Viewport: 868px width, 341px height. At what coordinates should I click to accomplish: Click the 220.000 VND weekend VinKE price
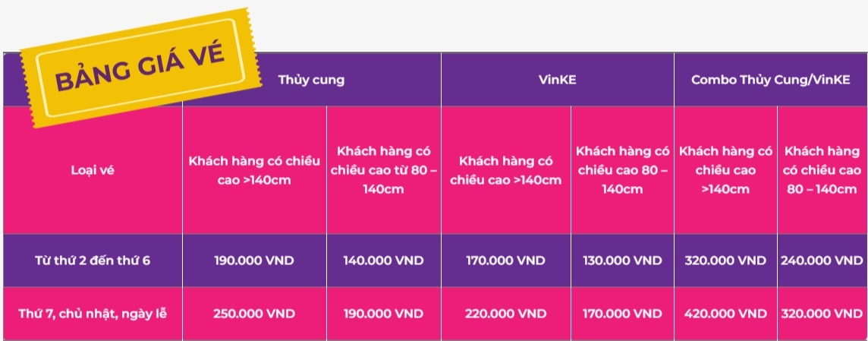[505, 314]
